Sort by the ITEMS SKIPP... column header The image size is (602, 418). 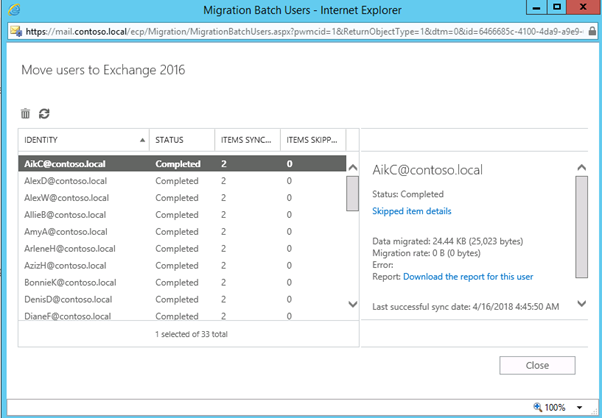313,140
